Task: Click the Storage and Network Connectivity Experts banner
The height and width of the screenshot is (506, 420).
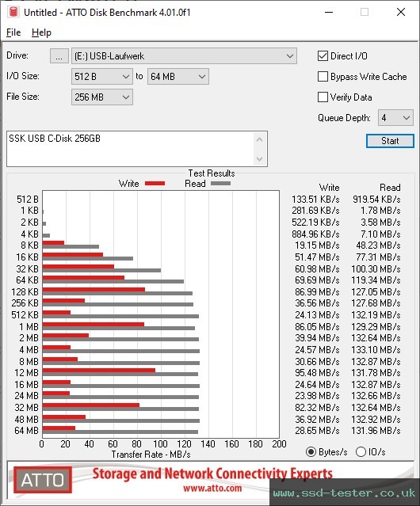Action: pyautogui.click(x=212, y=474)
